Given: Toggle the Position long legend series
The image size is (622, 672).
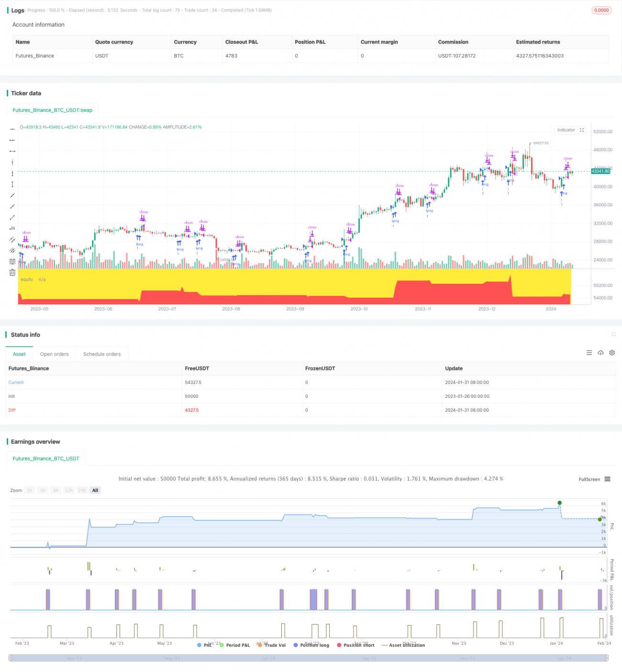Looking at the screenshot, I should (311, 645).
